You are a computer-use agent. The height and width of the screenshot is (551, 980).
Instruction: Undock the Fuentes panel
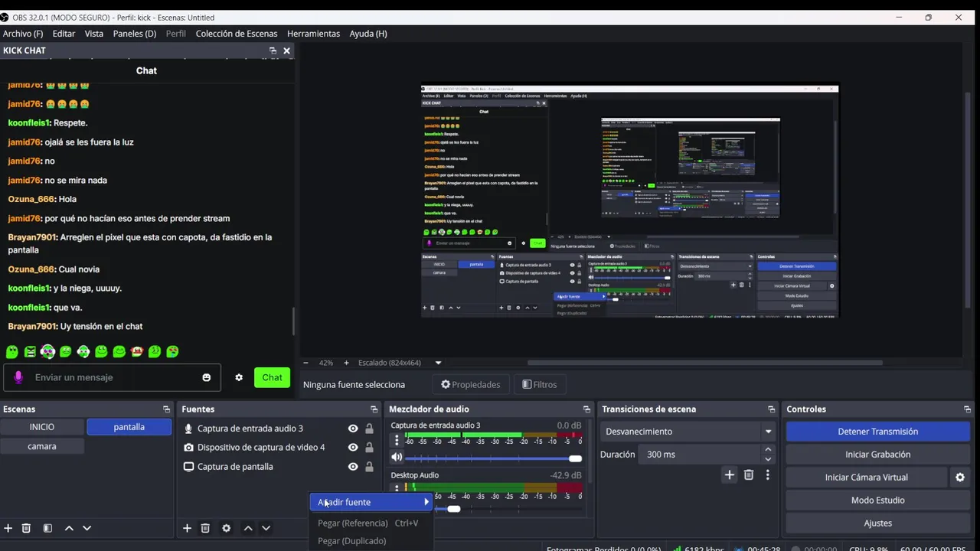coord(374,409)
